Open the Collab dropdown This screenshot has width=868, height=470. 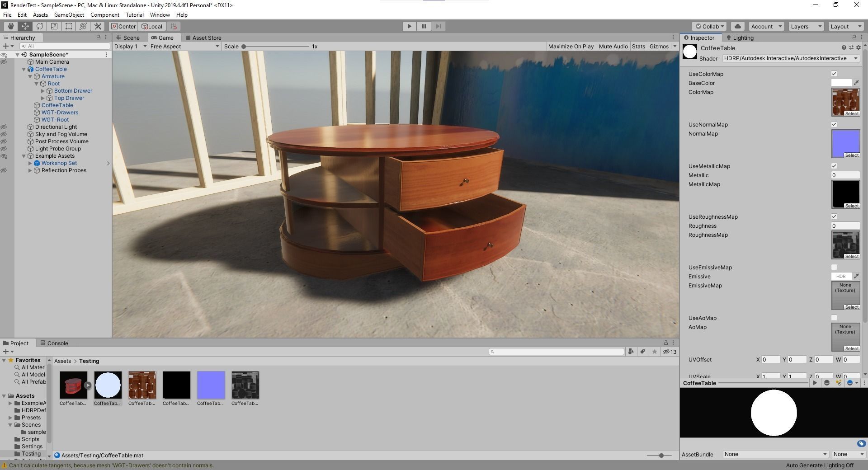[x=709, y=26]
